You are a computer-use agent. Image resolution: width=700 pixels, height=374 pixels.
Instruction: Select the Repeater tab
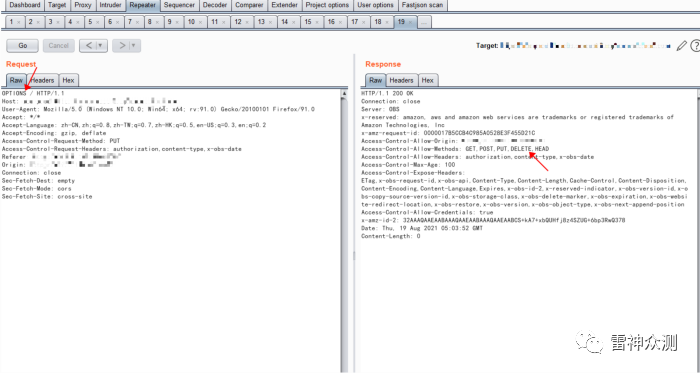tap(143, 5)
